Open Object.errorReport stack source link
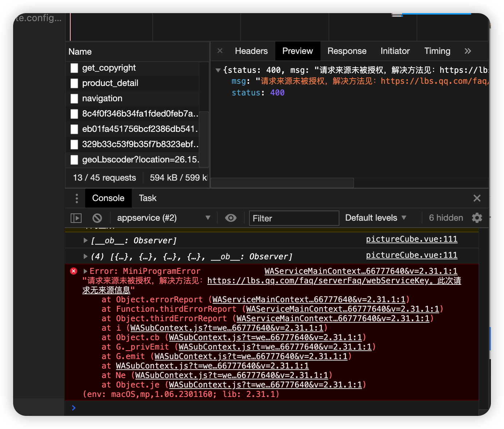Image resolution: width=504 pixels, height=429 pixels. pyautogui.click(x=309, y=300)
